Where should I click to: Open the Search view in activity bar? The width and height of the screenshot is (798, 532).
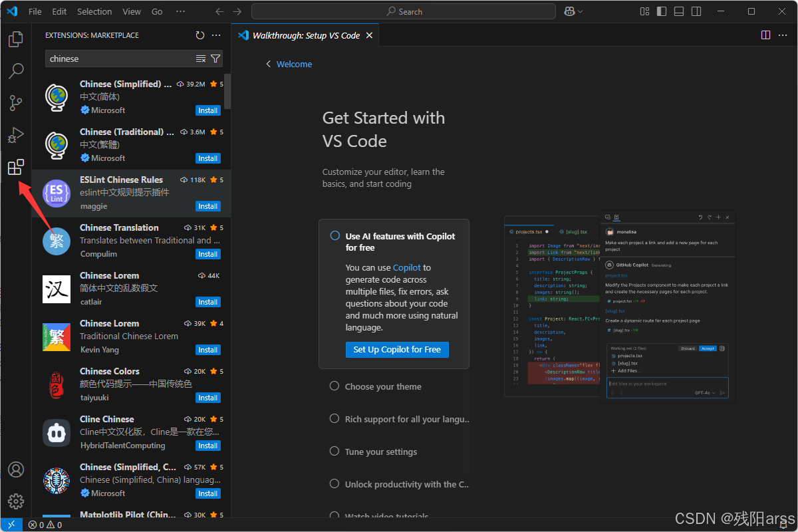click(x=16, y=71)
